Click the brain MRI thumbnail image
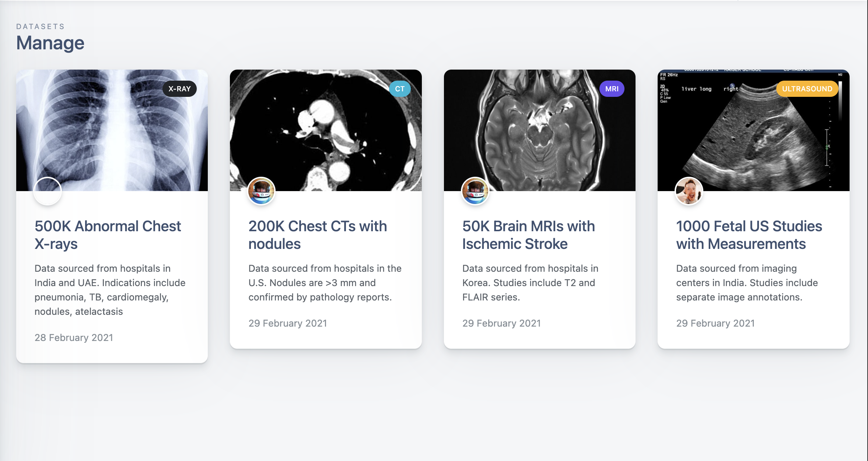This screenshot has width=868, height=461. [x=539, y=129]
